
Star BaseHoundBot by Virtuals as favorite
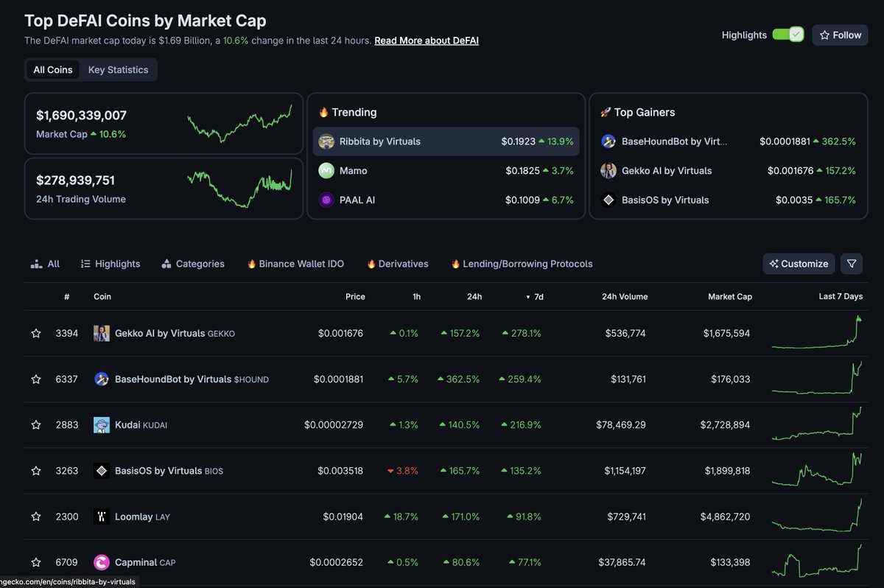[35, 379]
